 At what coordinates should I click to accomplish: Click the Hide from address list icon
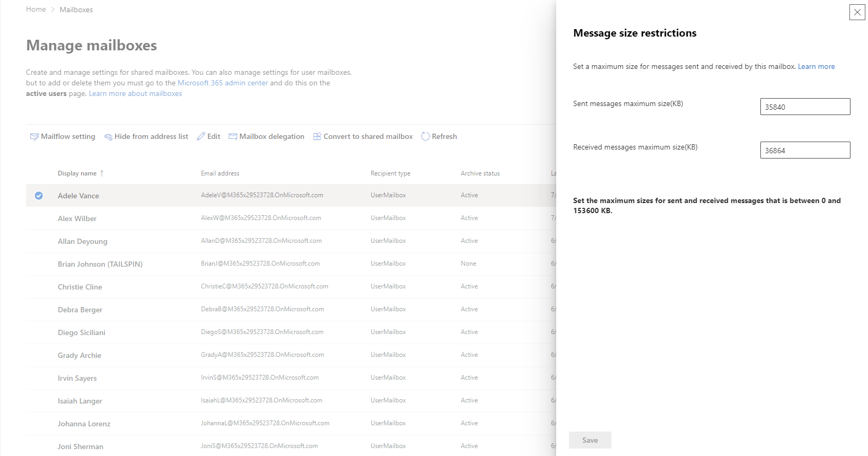(108, 137)
